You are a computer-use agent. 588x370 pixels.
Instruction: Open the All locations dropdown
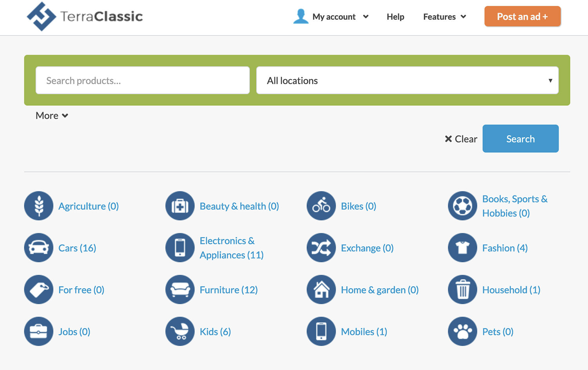coord(407,80)
